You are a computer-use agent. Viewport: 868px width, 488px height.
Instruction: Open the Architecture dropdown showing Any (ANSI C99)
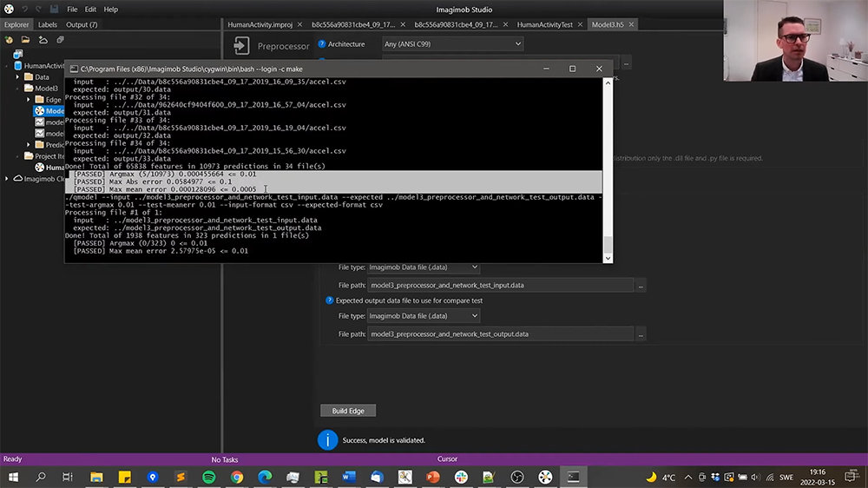[x=453, y=43]
